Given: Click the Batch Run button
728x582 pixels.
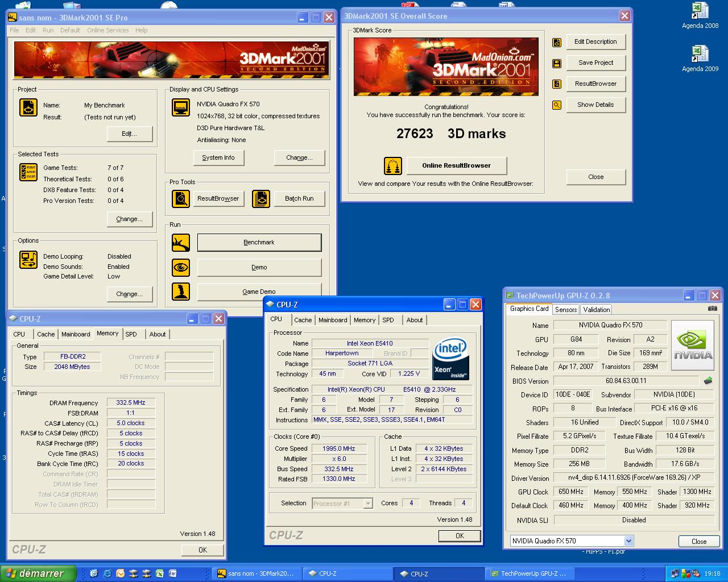Looking at the screenshot, I should (300, 199).
